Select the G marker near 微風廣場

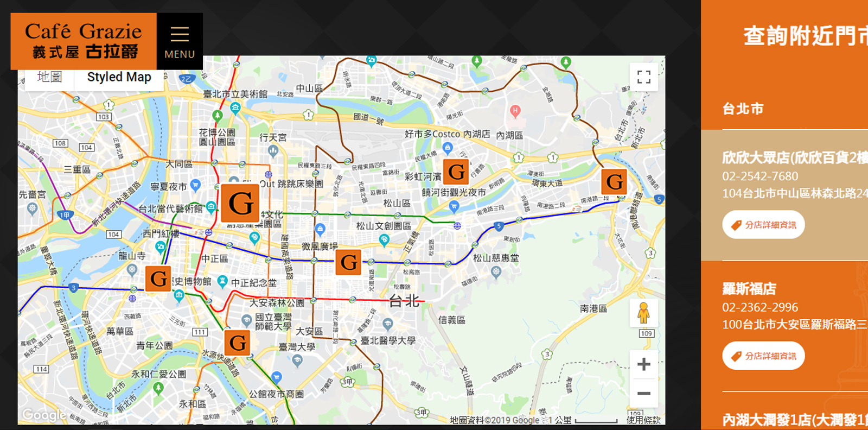pos(348,263)
